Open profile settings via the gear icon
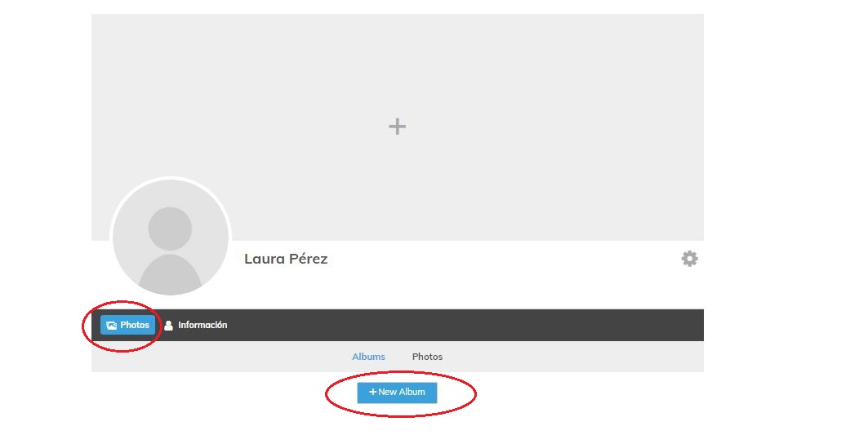This screenshot has width=868, height=435. click(689, 259)
